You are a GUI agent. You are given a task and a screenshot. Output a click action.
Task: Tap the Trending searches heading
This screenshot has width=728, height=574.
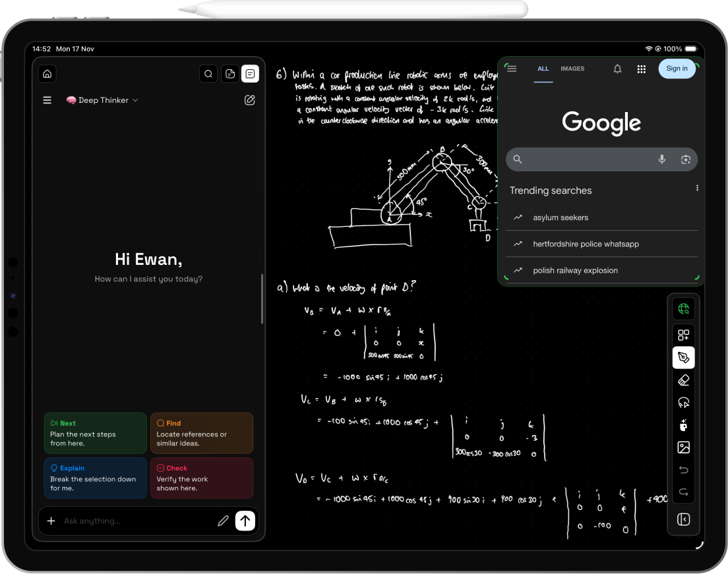pos(551,190)
